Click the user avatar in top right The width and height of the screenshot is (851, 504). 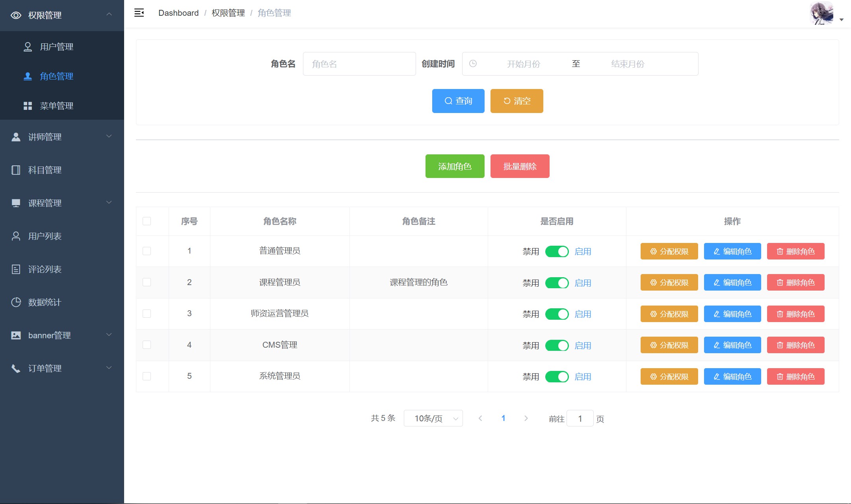pyautogui.click(x=821, y=13)
